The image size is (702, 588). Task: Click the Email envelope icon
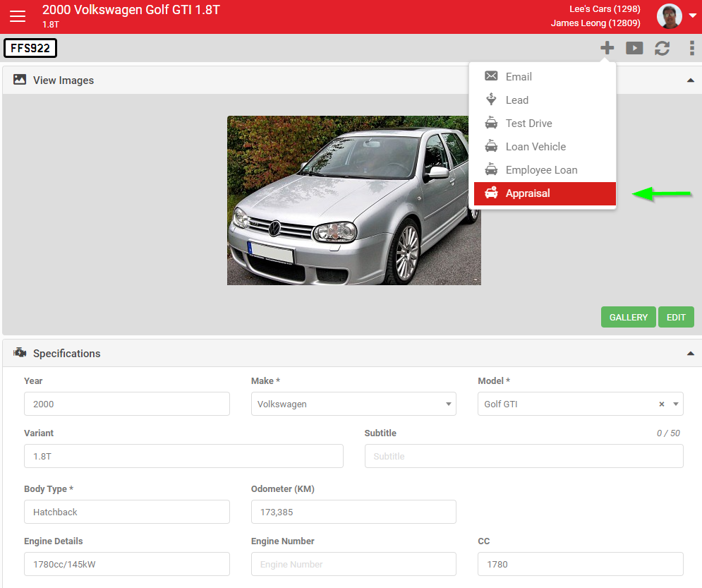point(491,76)
